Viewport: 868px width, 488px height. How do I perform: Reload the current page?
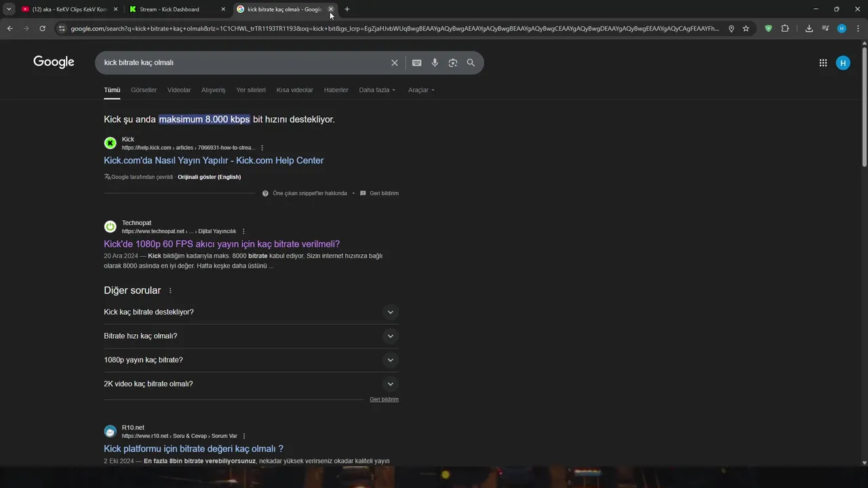(42, 28)
